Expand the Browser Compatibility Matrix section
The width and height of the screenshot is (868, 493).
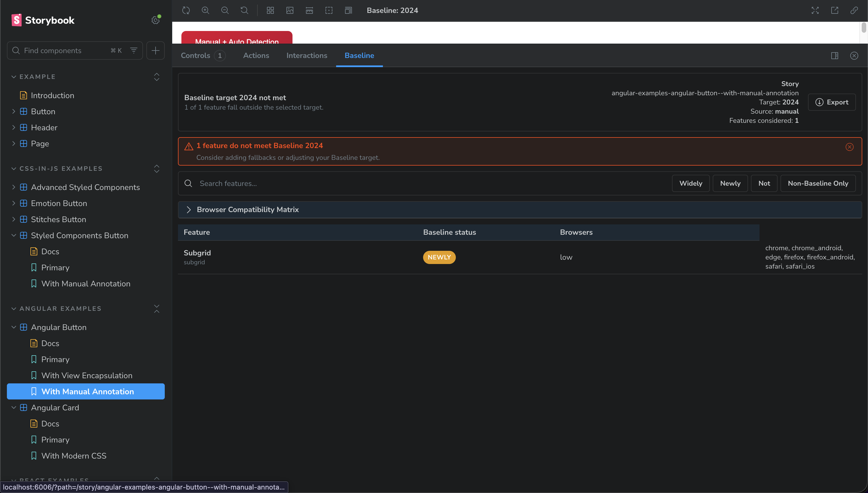coord(189,209)
